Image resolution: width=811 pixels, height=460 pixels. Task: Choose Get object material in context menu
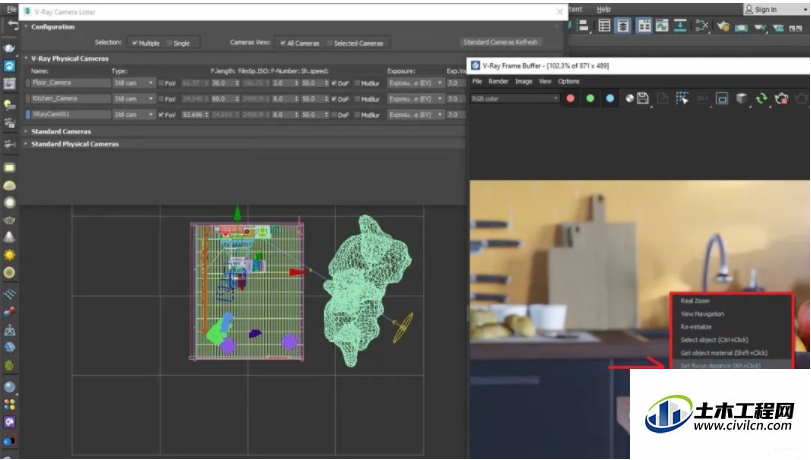click(x=724, y=353)
